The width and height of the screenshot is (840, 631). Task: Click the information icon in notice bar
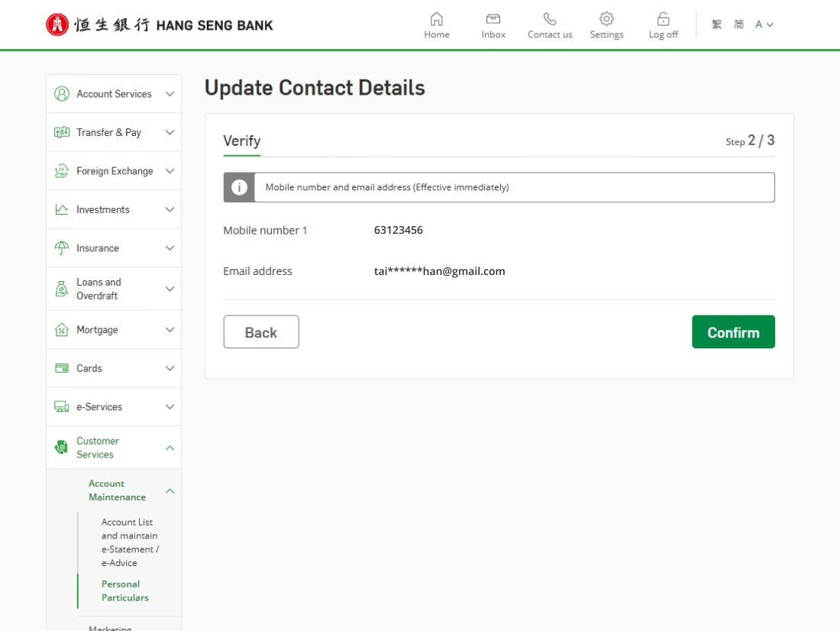pos(239,187)
